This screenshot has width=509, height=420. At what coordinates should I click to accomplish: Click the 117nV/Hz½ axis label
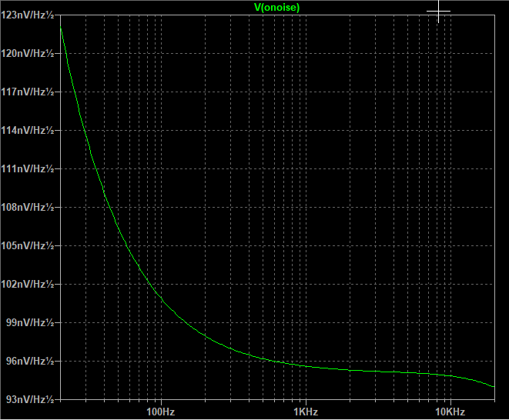(x=28, y=92)
